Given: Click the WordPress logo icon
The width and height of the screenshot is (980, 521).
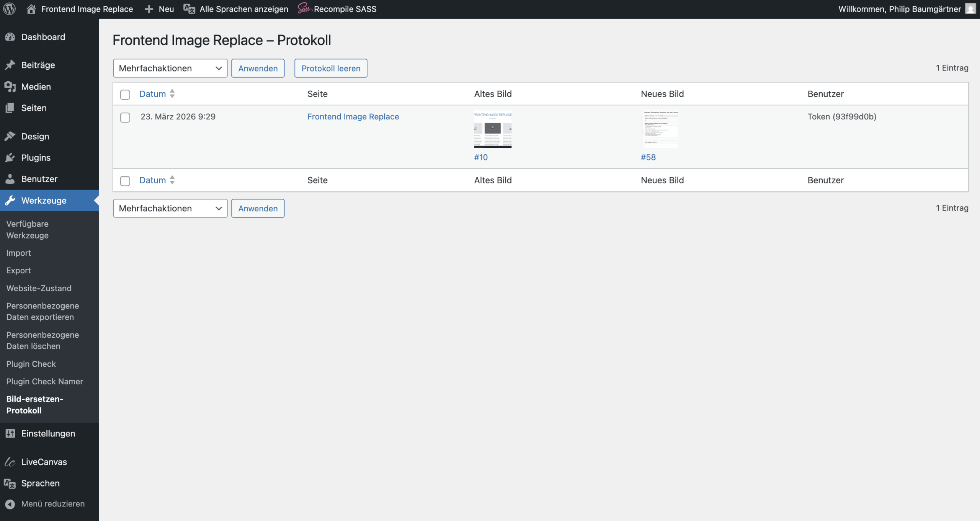Looking at the screenshot, I should click(9, 9).
